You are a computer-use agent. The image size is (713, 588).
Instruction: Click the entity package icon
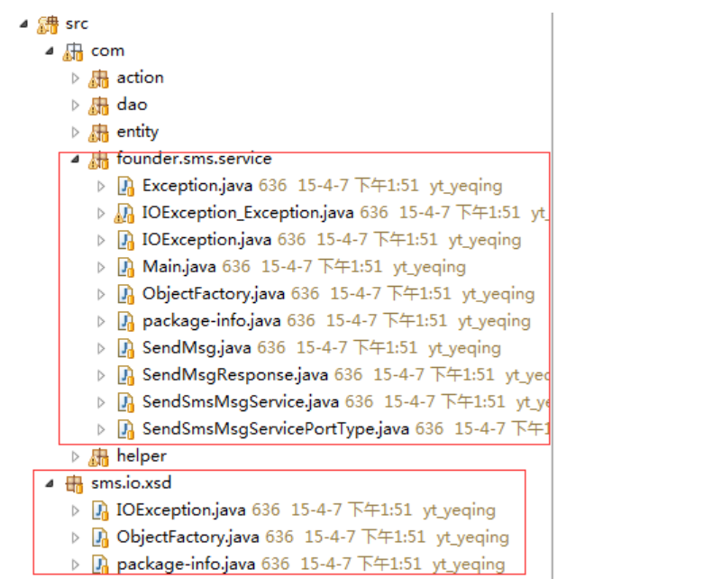[98, 133]
